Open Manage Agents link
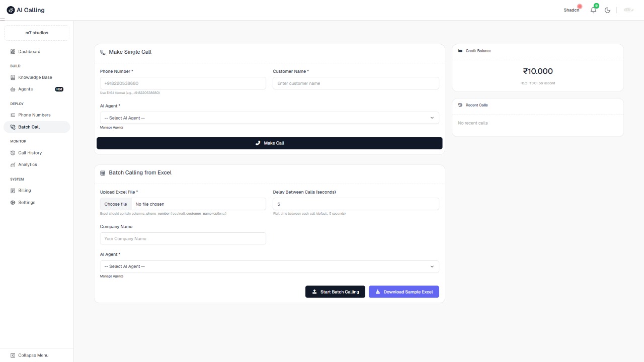644x362 pixels. tap(112, 127)
